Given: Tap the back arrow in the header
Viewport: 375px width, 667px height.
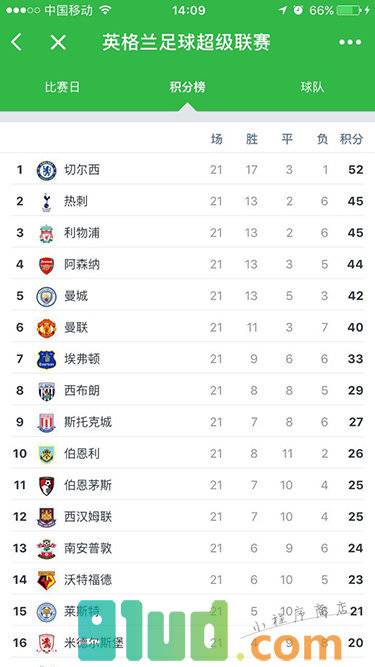Looking at the screenshot, I should coord(17,43).
